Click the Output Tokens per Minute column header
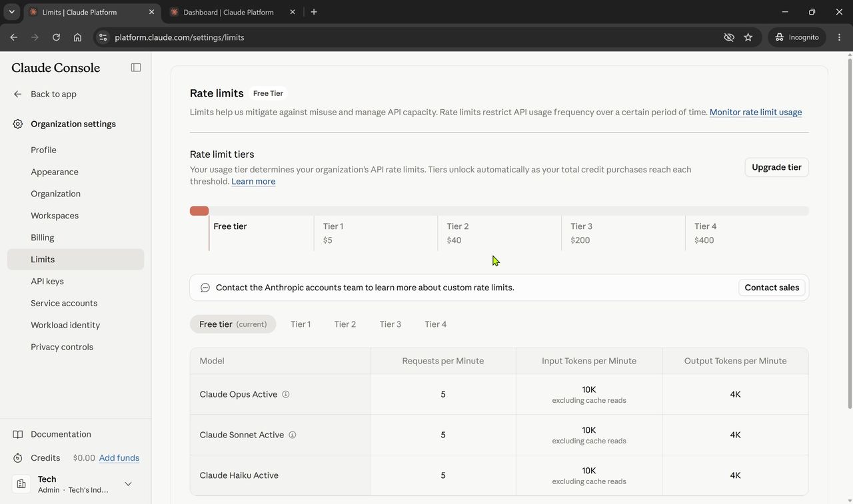853x504 pixels. 736,361
